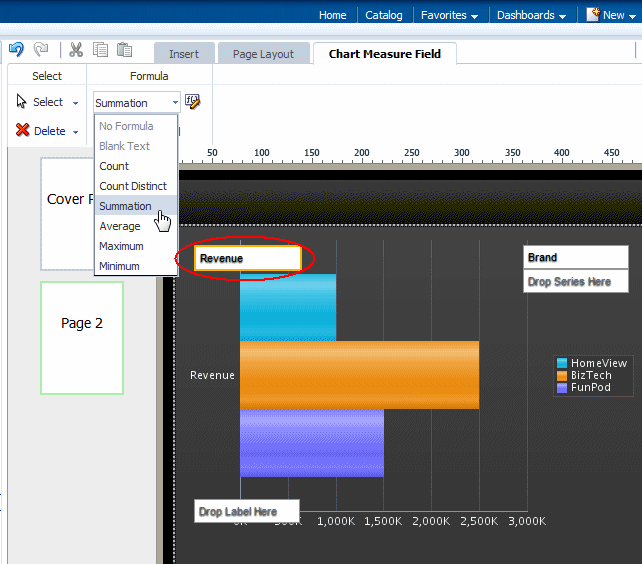
Task: Click the FunPod legend color swatch
Action: 562,387
